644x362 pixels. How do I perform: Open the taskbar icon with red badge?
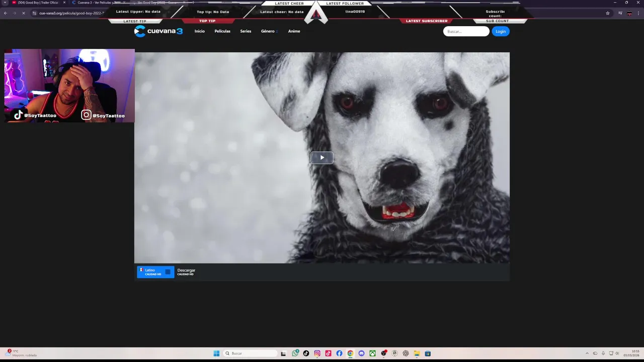pos(383,353)
